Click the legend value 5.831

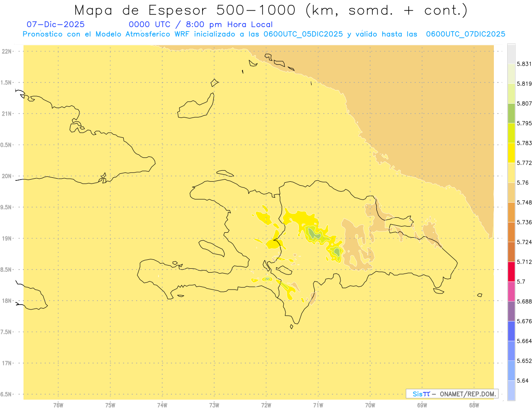(x=524, y=64)
